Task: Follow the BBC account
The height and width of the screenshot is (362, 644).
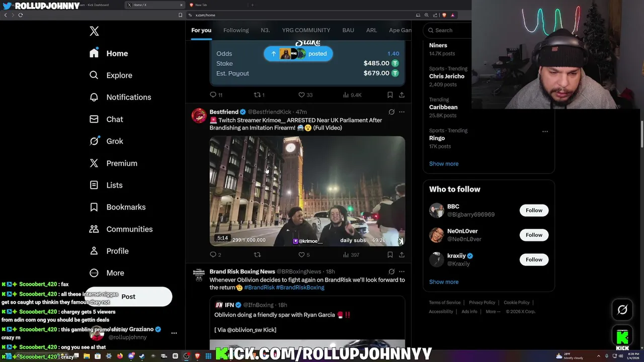Action: point(534,210)
